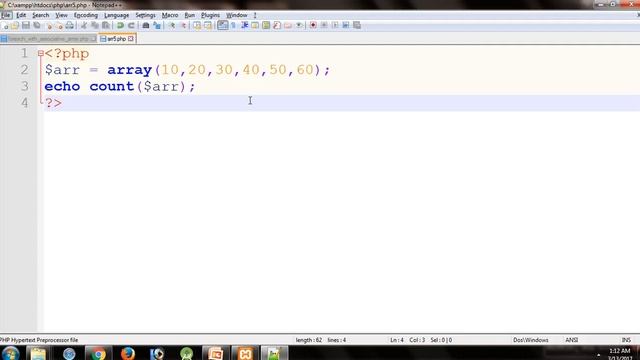Toggle synchronized vertical scrolling
The width and height of the screenshot is (640, 360).
(197, 25)
